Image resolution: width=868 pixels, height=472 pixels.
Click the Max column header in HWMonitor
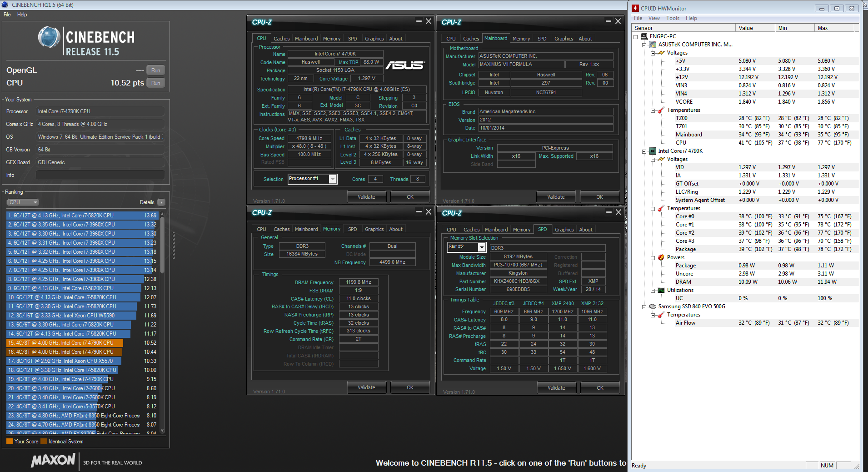[834, 28]
